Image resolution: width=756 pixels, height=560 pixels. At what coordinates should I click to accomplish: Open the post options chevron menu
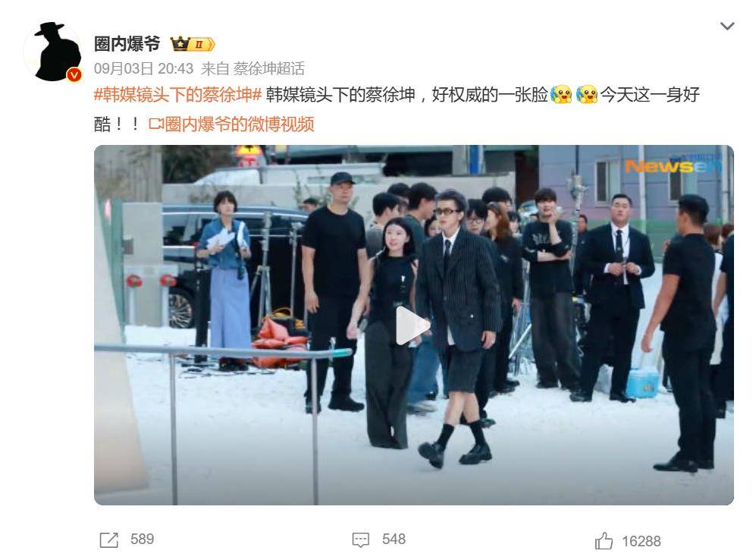pos(726,26)
